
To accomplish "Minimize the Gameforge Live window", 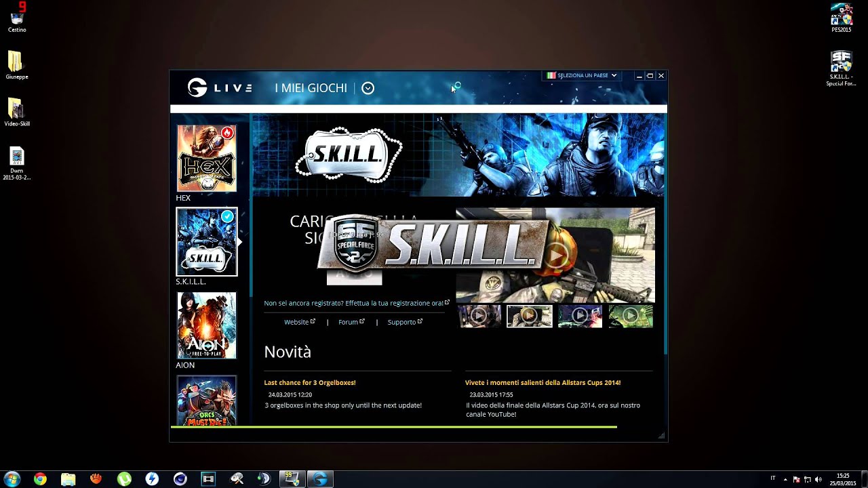I will 639,76.
